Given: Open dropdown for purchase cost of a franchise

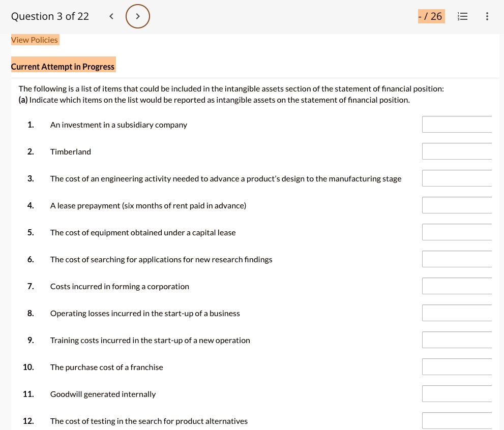Looking at the screenshot, I should point(457,367).
